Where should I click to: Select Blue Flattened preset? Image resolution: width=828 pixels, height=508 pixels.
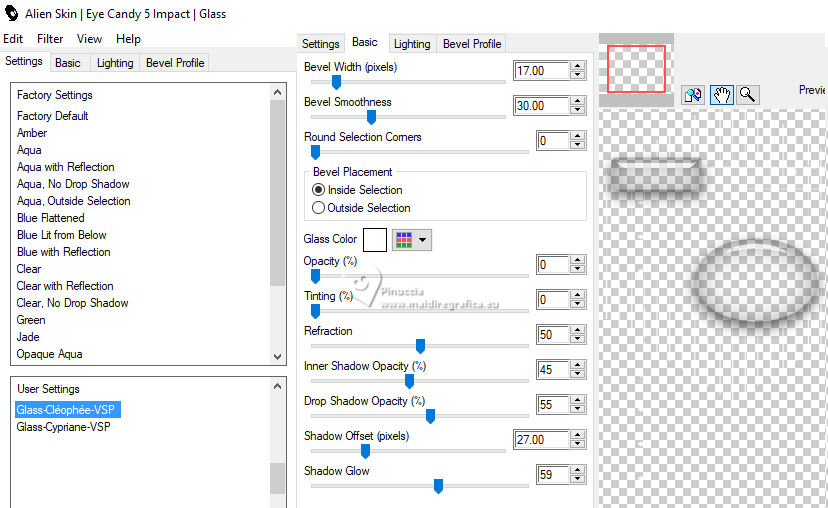[51, 218]
